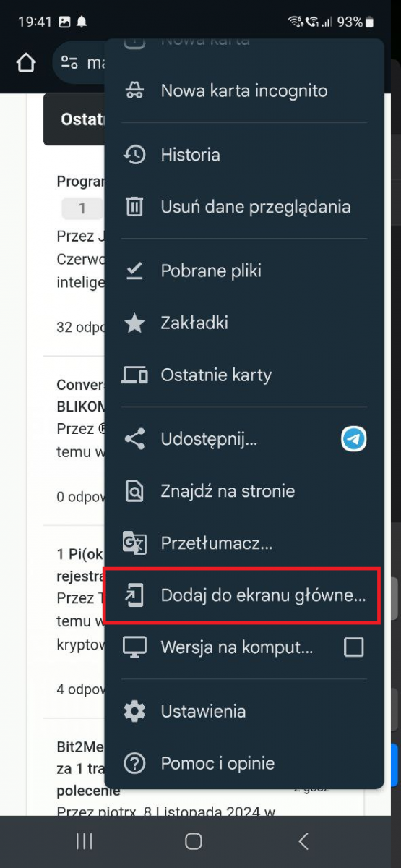Select Dodaj do ekranu głównego
This screenshot has width=401, height=868.
(242, 595)
